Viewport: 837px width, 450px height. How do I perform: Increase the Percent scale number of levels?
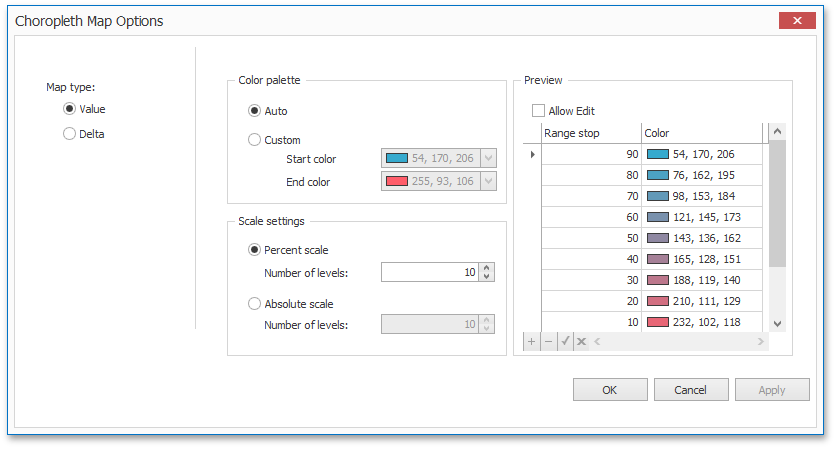point(486,268)
